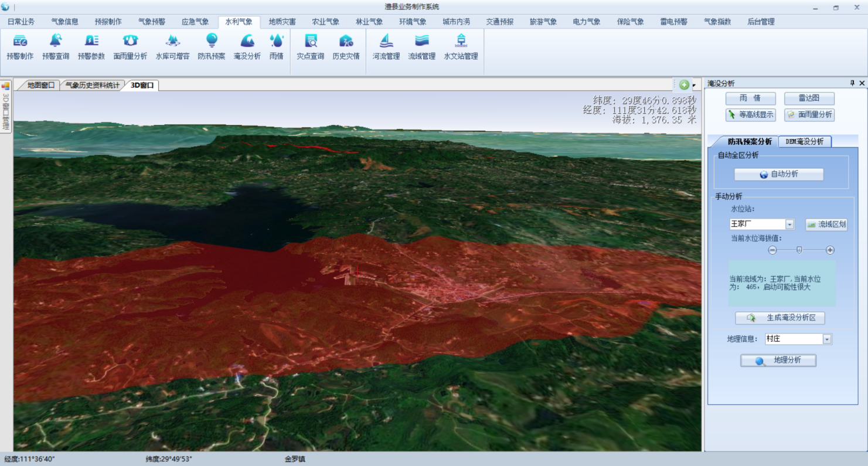Expand the 水位站 dropdown showing 王家厂

click(x=789, y=225)
